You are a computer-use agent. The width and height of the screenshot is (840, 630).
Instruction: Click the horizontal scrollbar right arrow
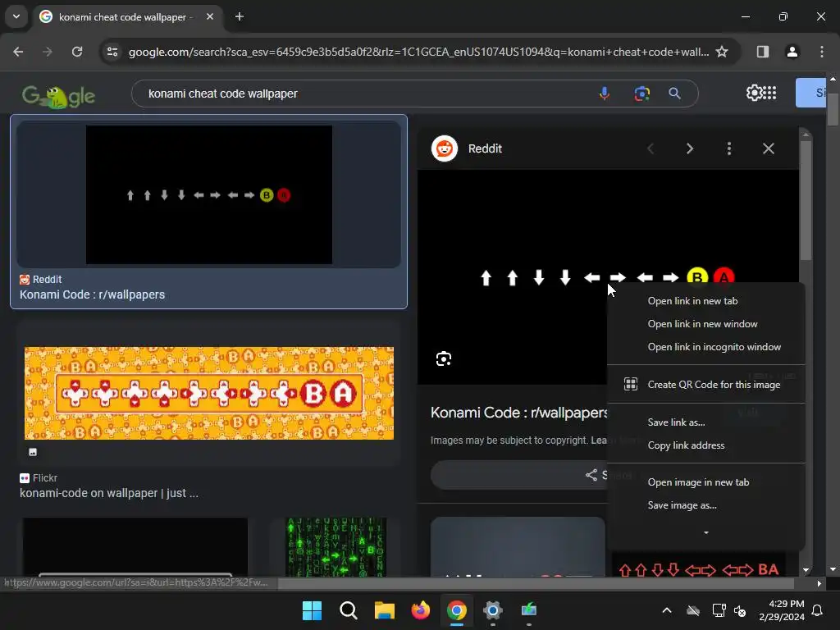(x=819, y=583)
